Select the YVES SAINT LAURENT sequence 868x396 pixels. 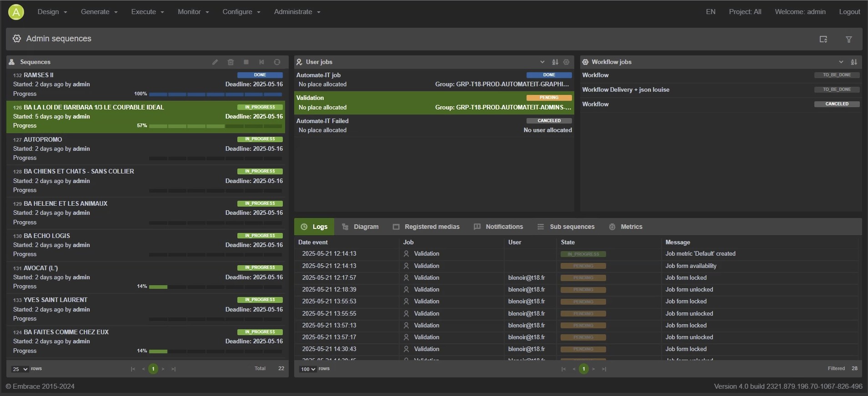click(x=146, y=309)
